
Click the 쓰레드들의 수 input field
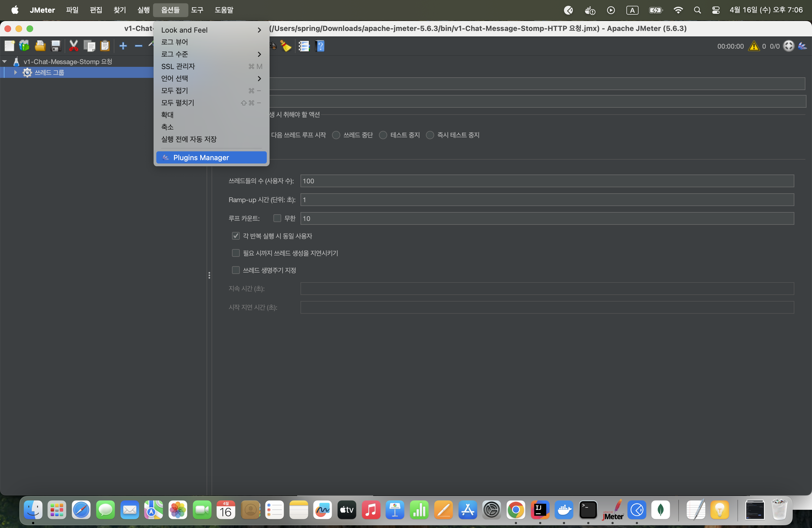click(x=547, y=181)
